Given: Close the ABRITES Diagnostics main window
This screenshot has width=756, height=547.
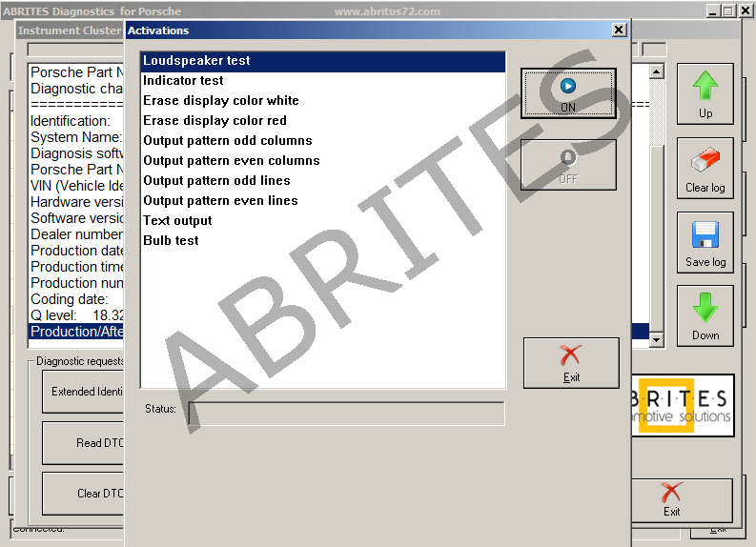Looking at the screenshot, I should (x=746, y=10).
